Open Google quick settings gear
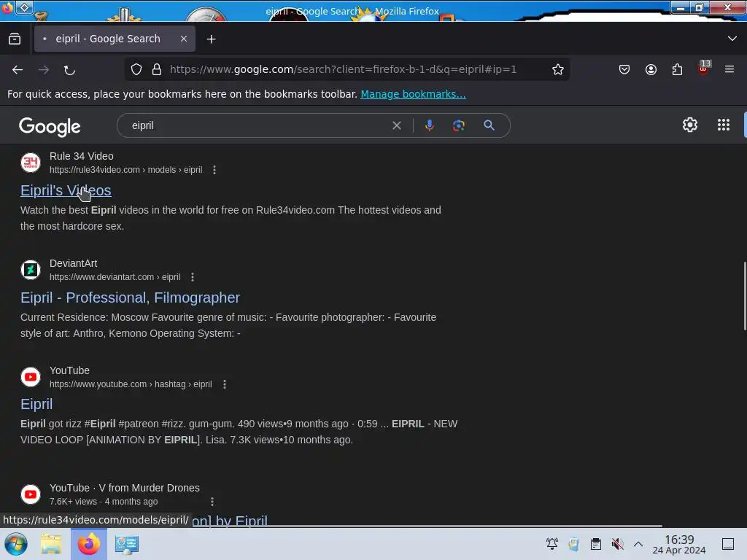The image size is (747, 560). (x=690, y=125)
